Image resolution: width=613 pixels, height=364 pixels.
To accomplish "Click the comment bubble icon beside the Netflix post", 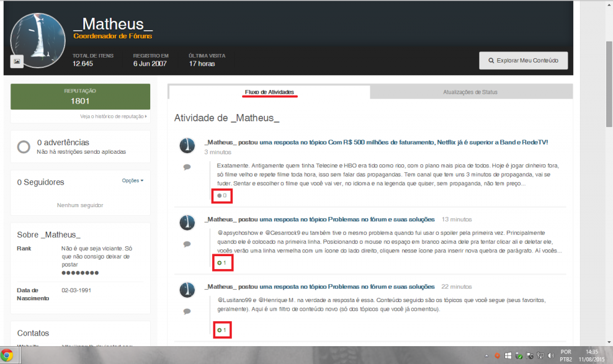I will click(x=187, y=167).
